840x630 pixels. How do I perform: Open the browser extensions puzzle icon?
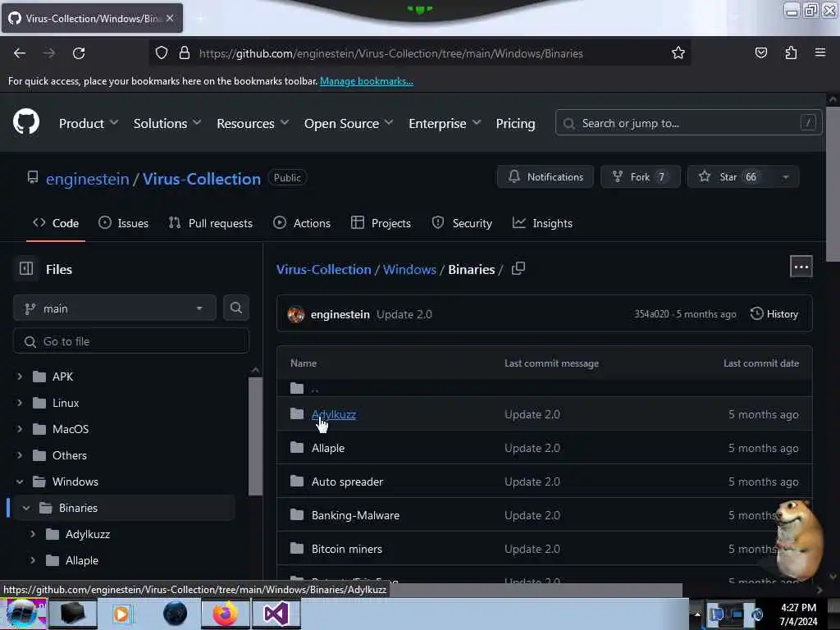[x=791, y=53]
